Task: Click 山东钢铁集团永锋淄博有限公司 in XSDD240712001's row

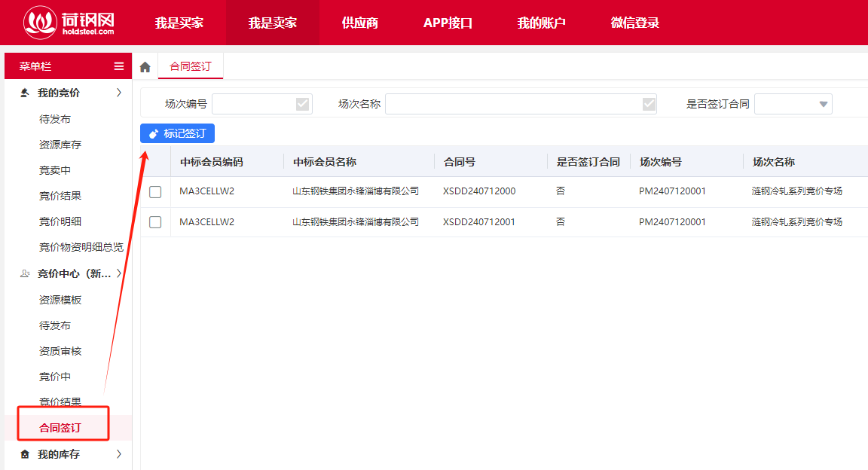Action: [356, 222]
